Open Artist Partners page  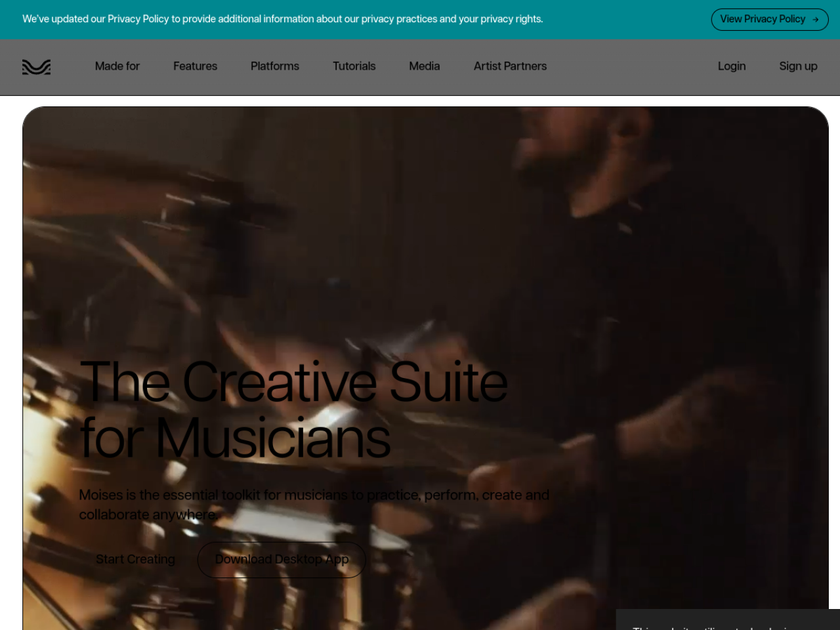coord(511,66)
